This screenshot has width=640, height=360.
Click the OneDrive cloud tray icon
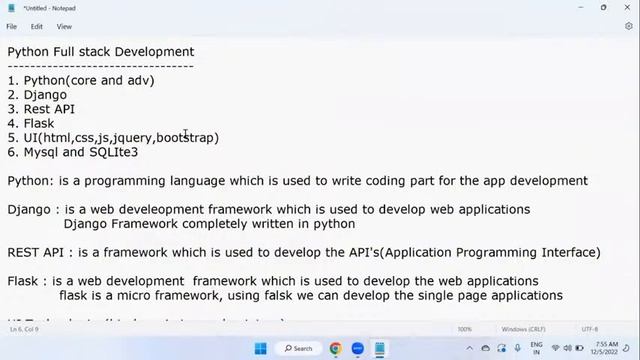pyautogui.click(x=485, y=348)
